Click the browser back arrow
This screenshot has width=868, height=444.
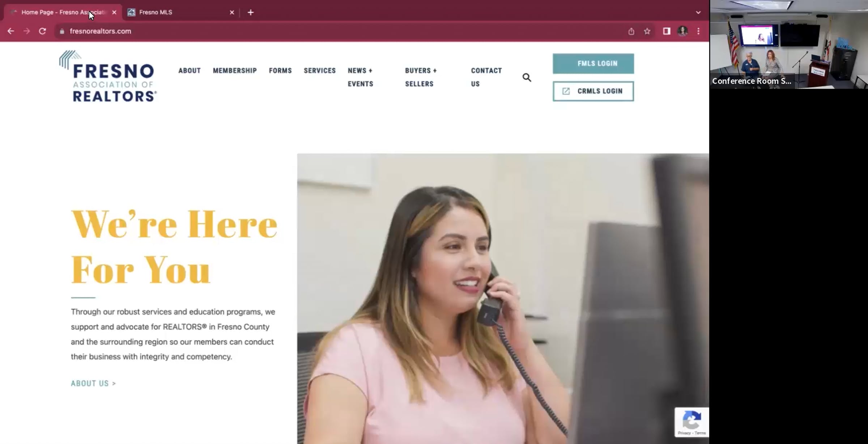click(11, 31)
